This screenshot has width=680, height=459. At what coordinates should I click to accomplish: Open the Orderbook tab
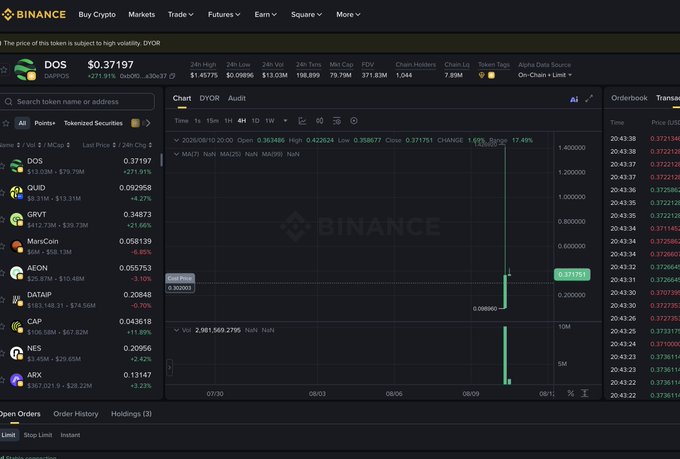(x=629, y=98)
